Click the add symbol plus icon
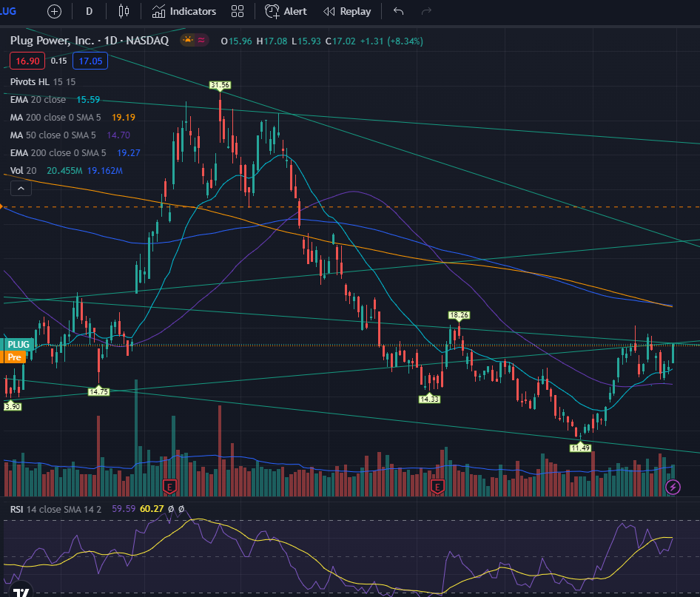Viewport: 700px width, 597px height. [55, 12]
